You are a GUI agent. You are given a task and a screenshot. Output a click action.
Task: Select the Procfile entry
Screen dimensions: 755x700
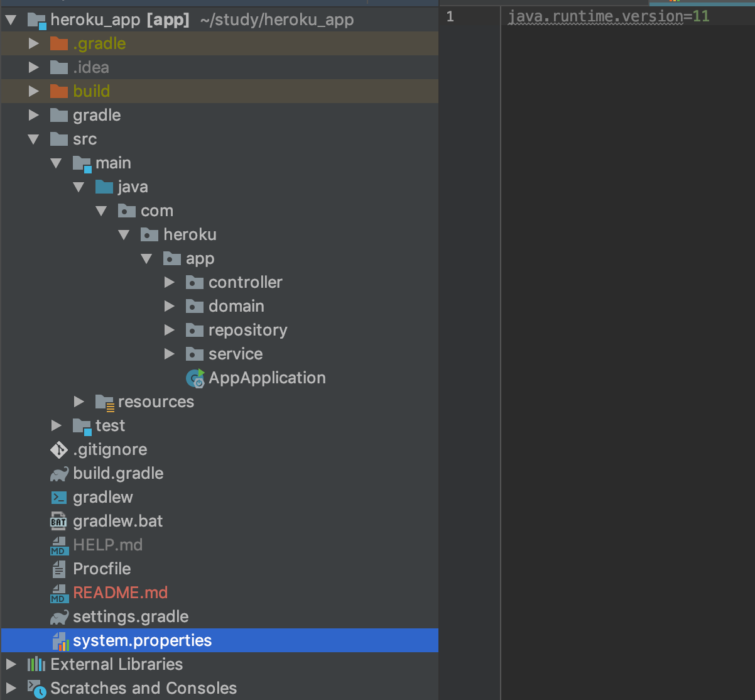click(x=102, y=569)
